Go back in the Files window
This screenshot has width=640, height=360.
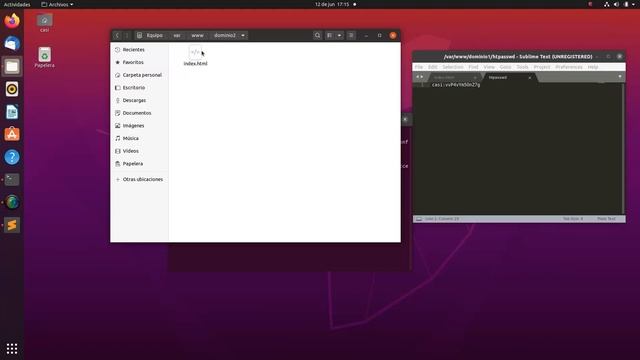[x=117, y=36]
